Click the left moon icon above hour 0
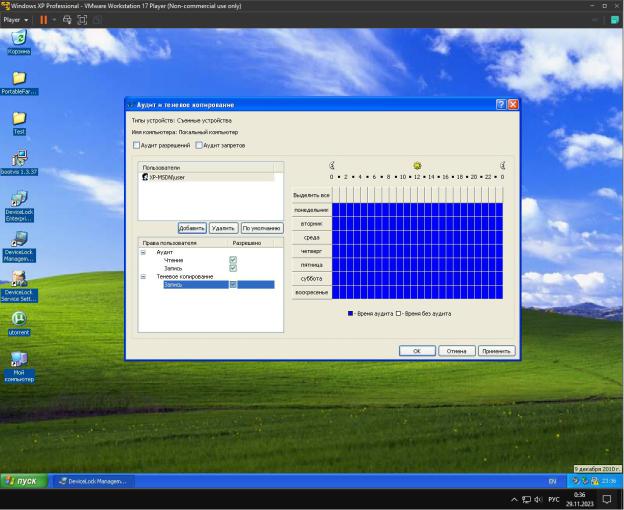The height and width of the screenshot is (510, 624). coord(332,165)
